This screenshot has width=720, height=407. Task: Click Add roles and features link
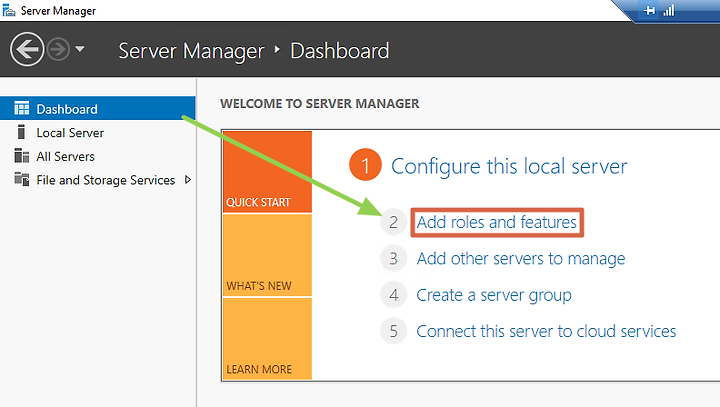click(496, 222)
